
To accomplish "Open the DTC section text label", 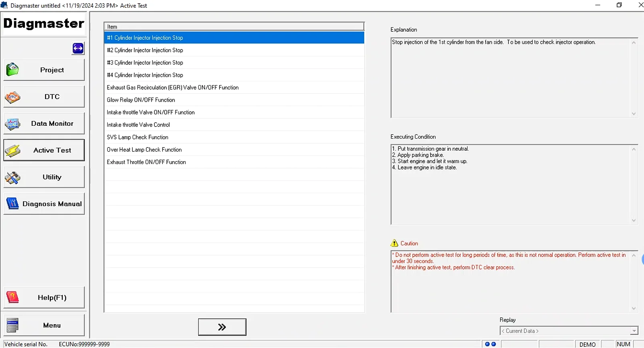I will tap(52, 96).
